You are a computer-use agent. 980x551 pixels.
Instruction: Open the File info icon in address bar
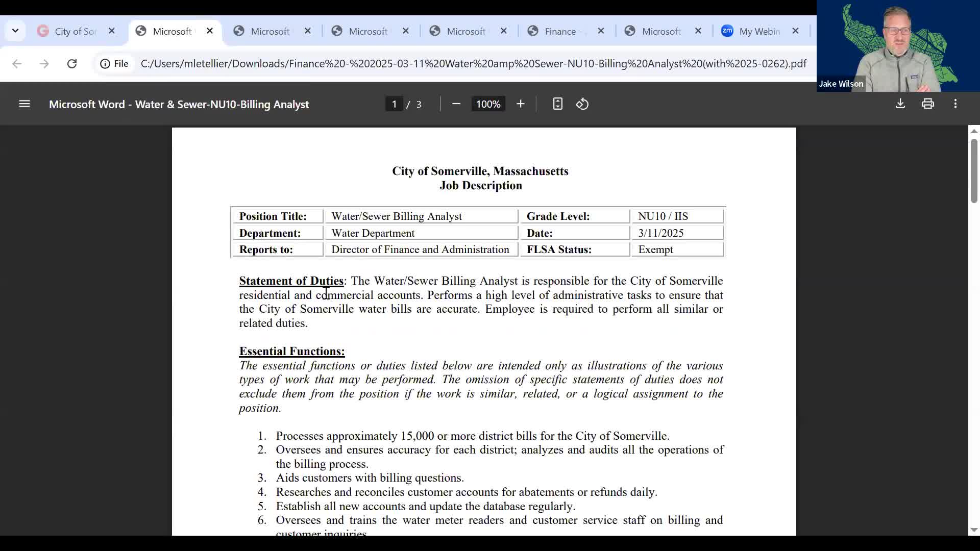pyautogui.click(x=105, y=64)
